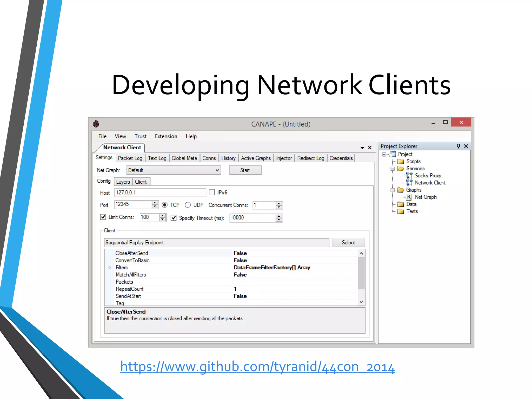Open the Extension menu

(x=166, y=136)
